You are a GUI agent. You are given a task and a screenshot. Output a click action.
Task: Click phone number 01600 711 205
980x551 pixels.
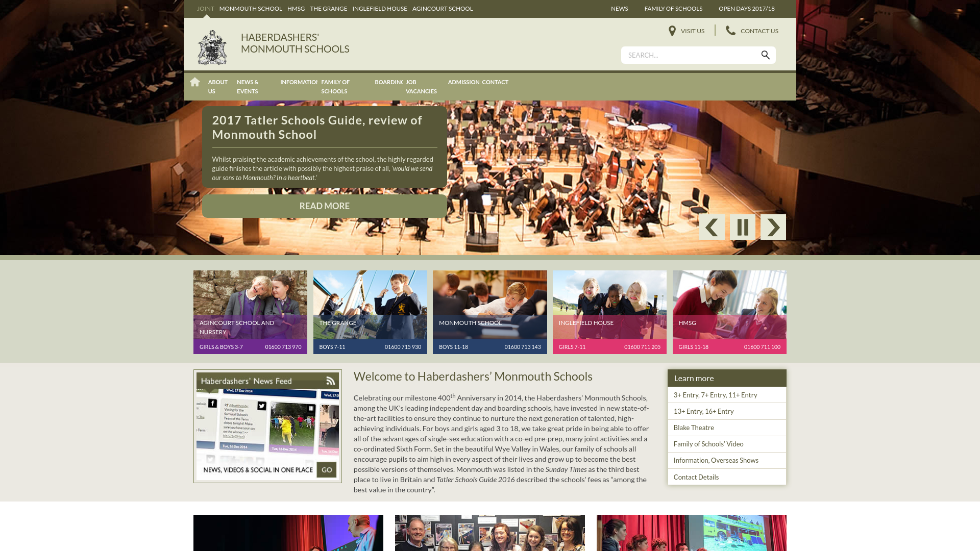coord(642,347)
